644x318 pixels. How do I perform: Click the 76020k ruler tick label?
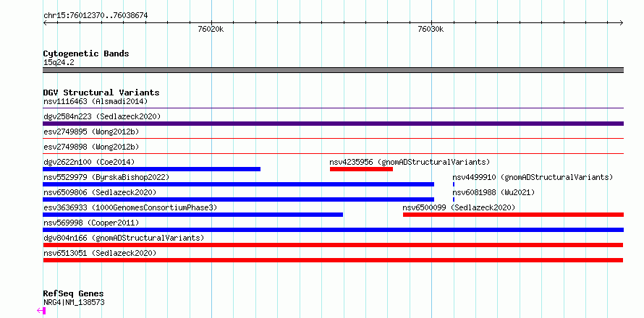211,29
